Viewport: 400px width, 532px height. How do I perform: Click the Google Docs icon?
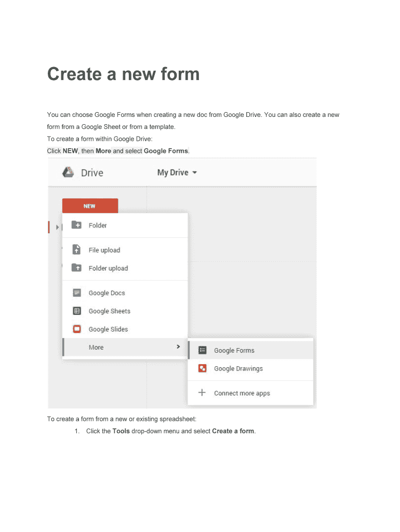pos(76,293)
